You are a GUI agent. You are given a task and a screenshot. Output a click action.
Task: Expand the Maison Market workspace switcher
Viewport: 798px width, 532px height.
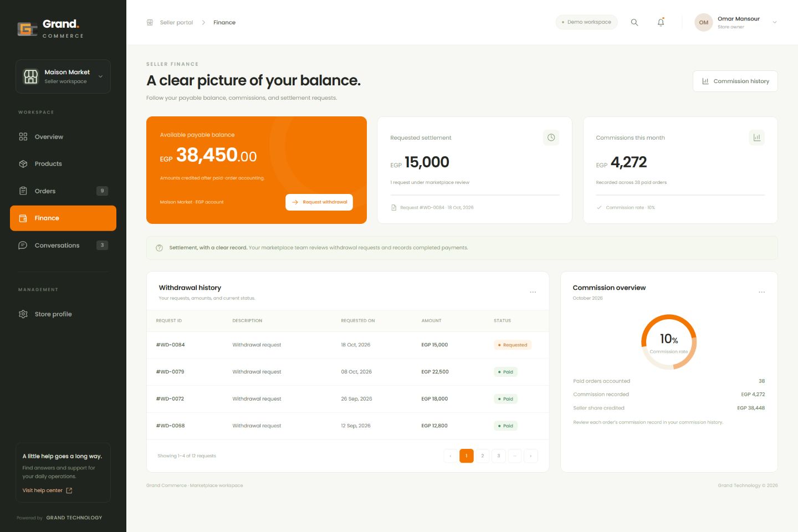(63, 76)
